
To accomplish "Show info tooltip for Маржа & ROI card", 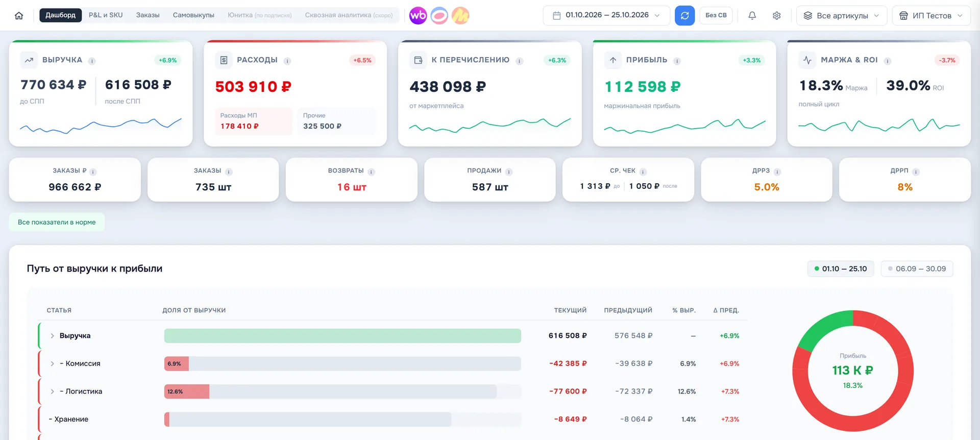I will (888, 61).
